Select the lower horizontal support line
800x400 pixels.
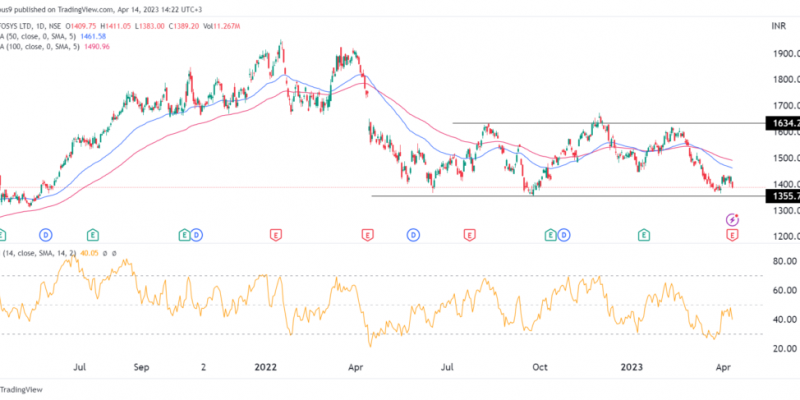point(568,196)
